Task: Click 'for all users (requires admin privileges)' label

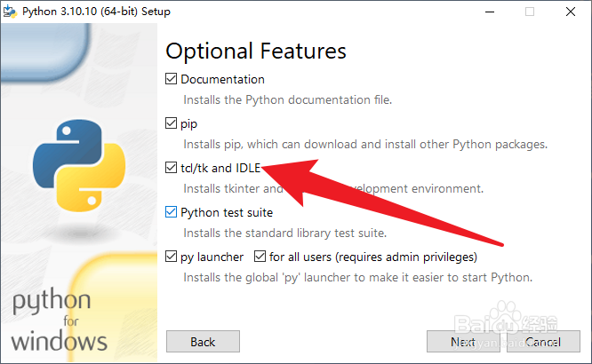Action: (x=373, y=257)
